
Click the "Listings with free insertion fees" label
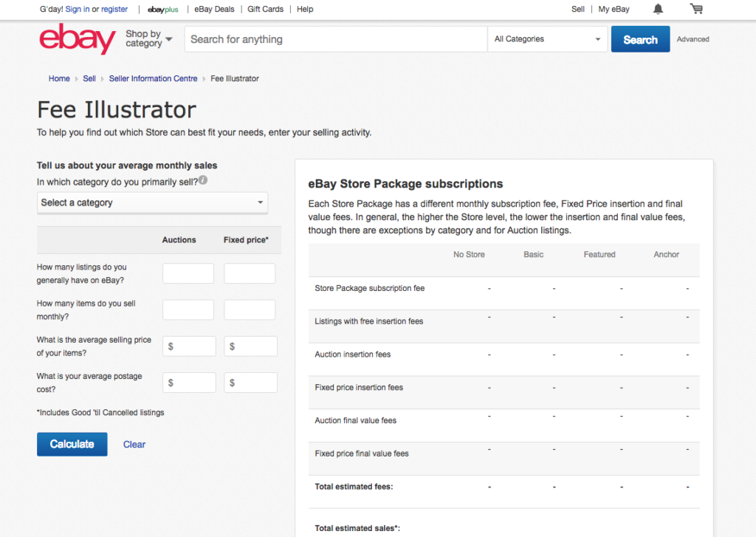[369, 321]
